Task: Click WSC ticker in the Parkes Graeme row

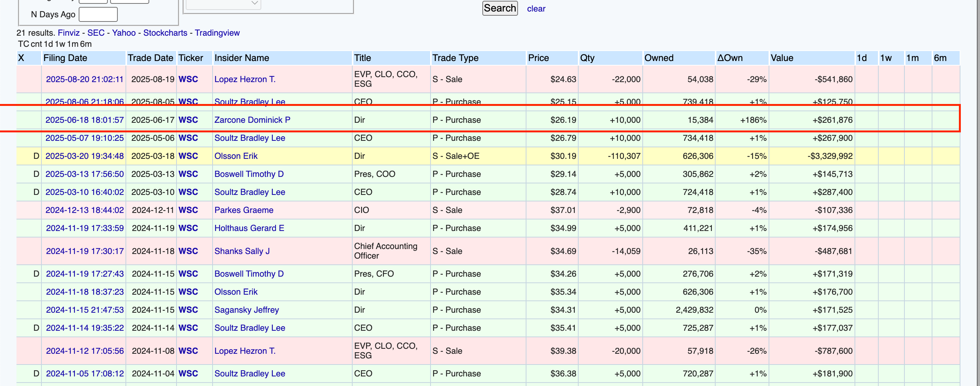Action: tap(188, 210)
